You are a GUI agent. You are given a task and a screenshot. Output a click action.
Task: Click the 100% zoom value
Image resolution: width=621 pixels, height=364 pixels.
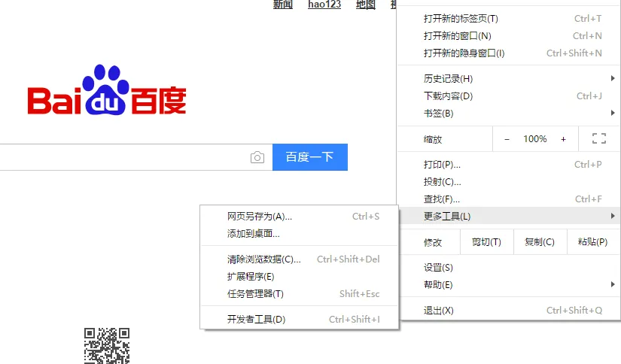click(534, 139)
